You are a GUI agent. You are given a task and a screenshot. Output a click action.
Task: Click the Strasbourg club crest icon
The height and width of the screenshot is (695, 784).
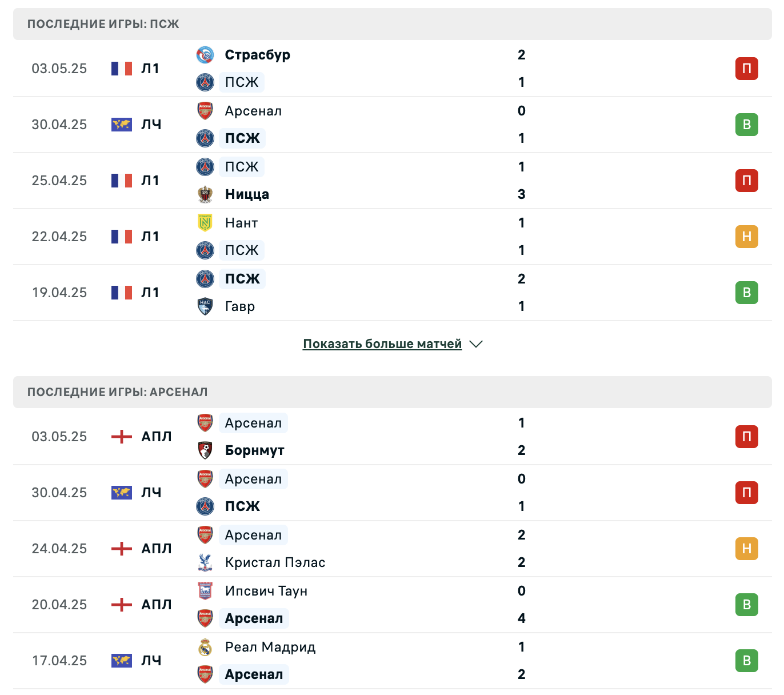205,55
